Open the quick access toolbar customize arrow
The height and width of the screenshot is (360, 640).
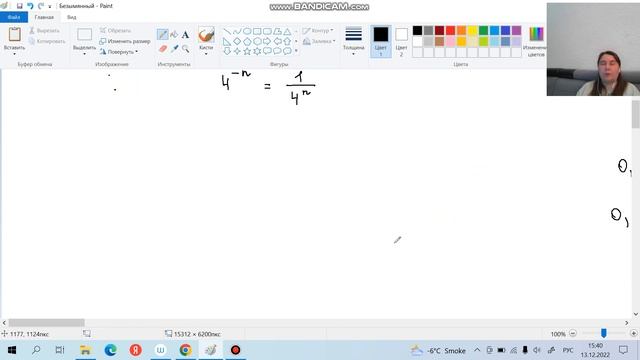[50, 6]
